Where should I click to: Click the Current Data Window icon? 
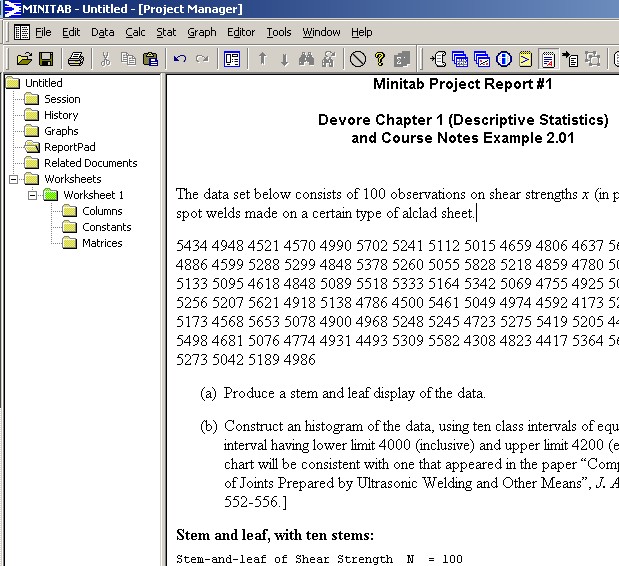click(x=460, y=60)
